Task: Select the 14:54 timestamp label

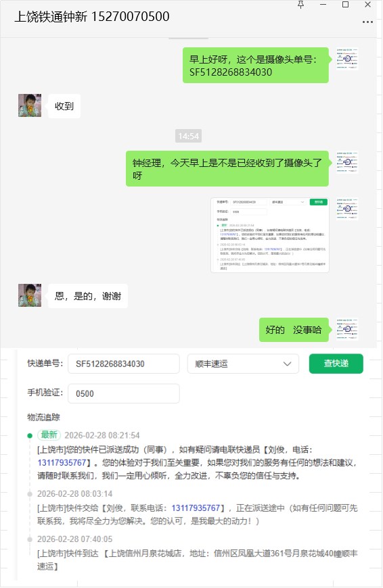Action: 189,136
